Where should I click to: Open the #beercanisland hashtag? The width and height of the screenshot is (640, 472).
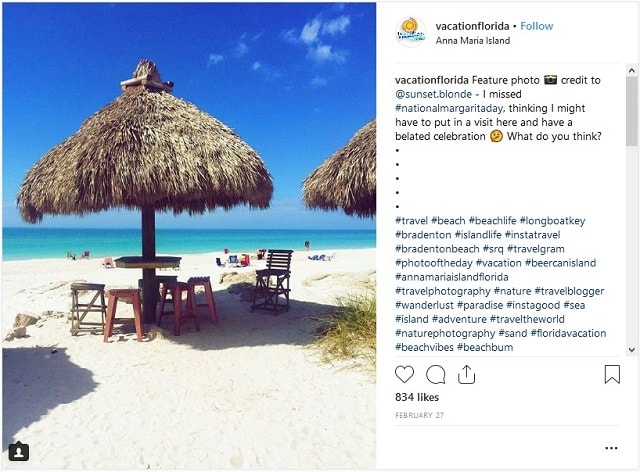point(560,263)
